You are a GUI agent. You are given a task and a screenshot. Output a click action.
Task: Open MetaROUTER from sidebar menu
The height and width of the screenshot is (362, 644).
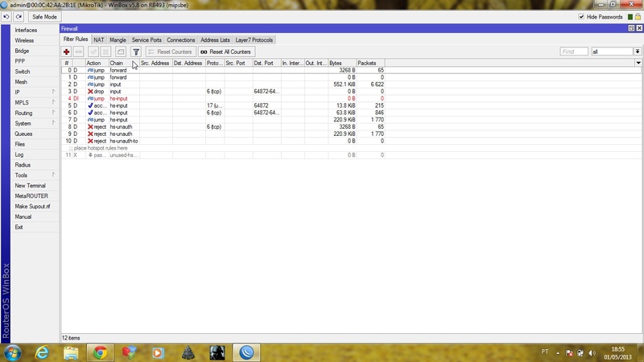pos(35,195)
